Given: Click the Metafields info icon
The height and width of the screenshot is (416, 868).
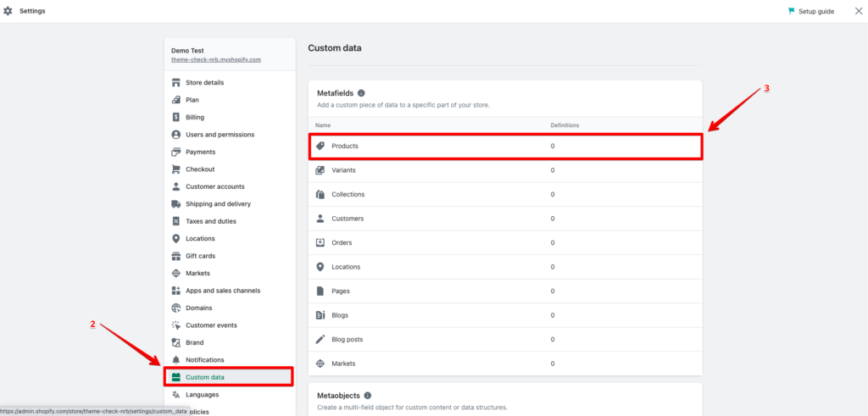Looking at the screenshot, I should pos(361,93).
